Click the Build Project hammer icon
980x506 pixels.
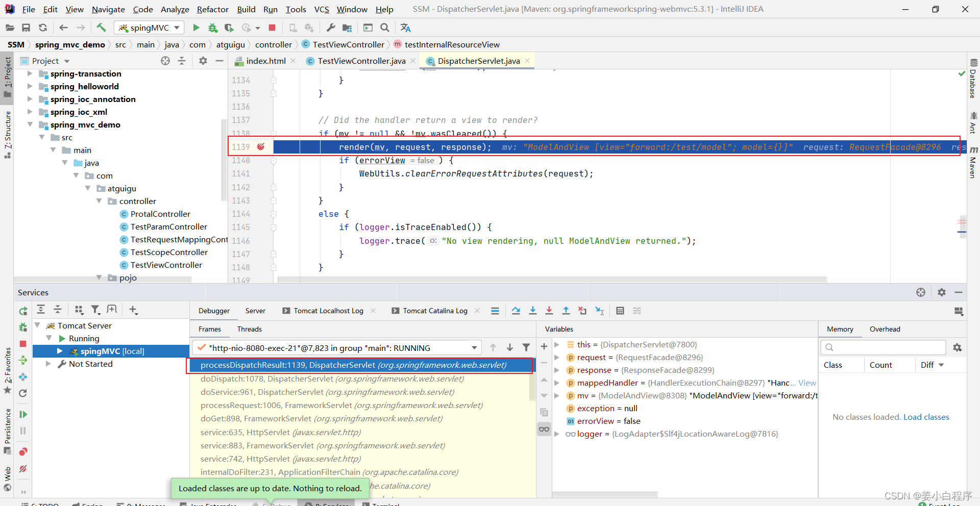coord(101,28)
